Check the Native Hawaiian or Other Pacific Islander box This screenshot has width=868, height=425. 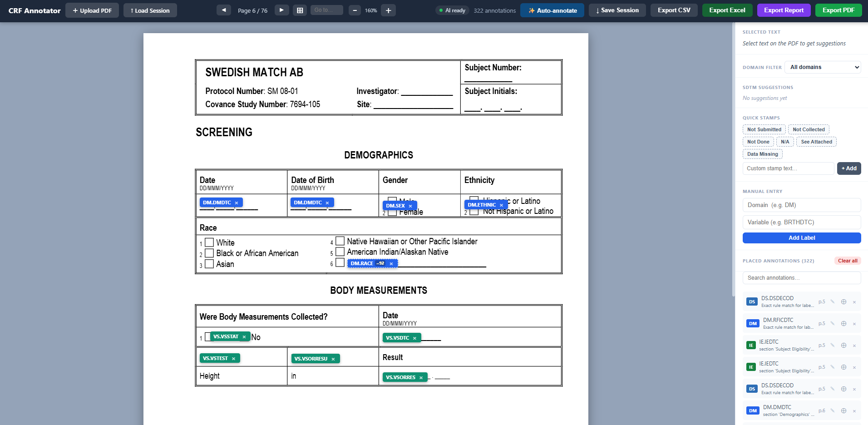pos(340,241)
